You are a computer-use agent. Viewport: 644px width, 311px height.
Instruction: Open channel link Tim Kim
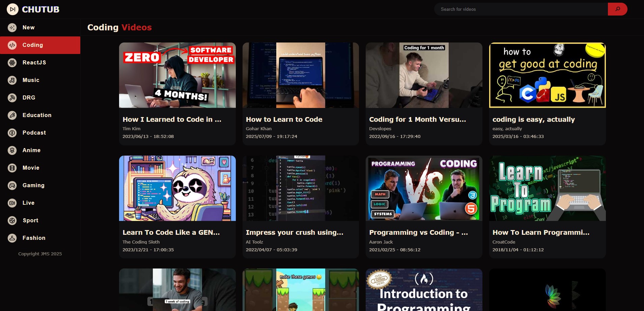pyautogui.click(x=131, y=129)
